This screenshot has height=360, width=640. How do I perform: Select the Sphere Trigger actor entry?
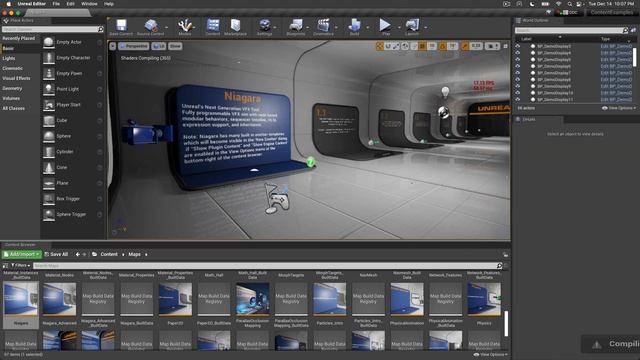[73, 214]
